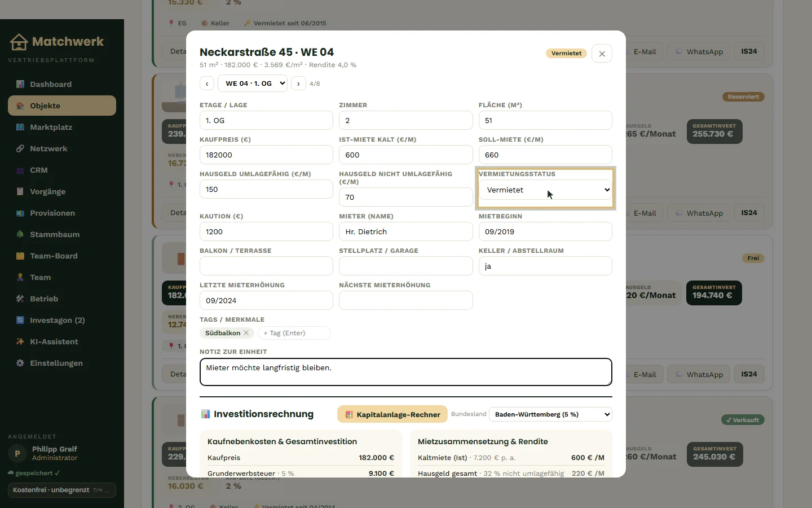Screen dimensions: 812x508
Task: Open Dashboard via its sidebar icon
Action: click(x=20, y=84)
